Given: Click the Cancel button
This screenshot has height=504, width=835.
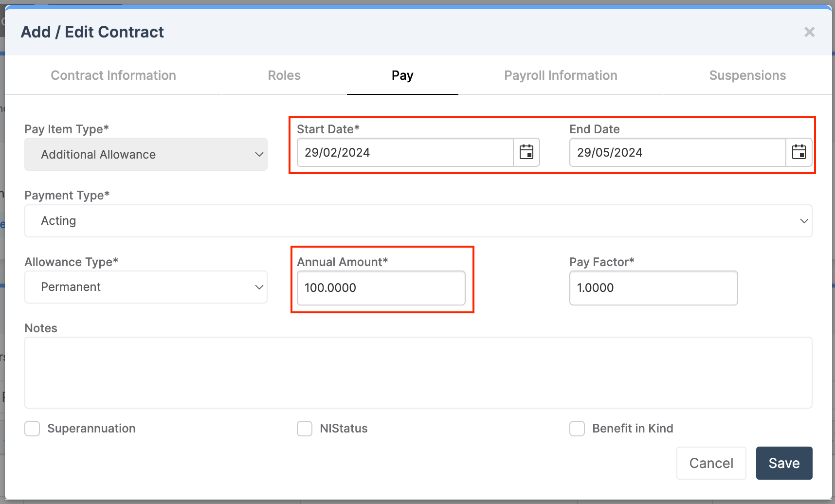Looking at the screenshot, I should (711, 463).
